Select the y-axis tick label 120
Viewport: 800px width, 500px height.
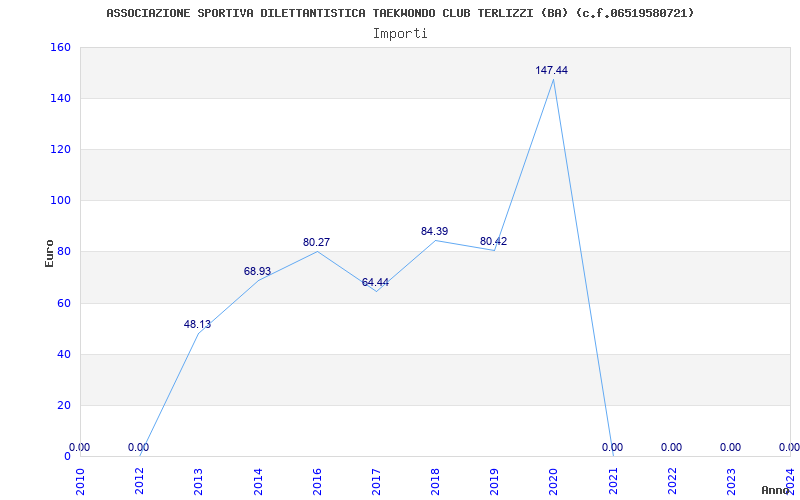point(60,149)
